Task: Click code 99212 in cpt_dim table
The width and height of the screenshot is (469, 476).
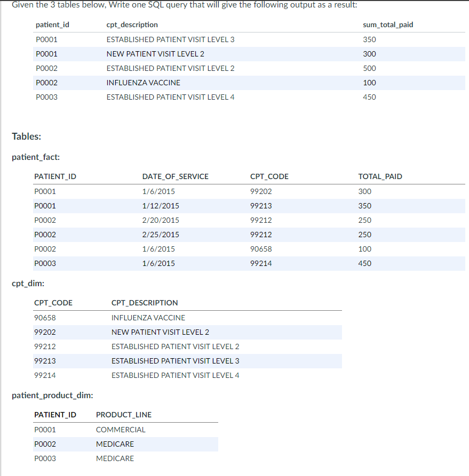Action: click(x=45, y=346)
